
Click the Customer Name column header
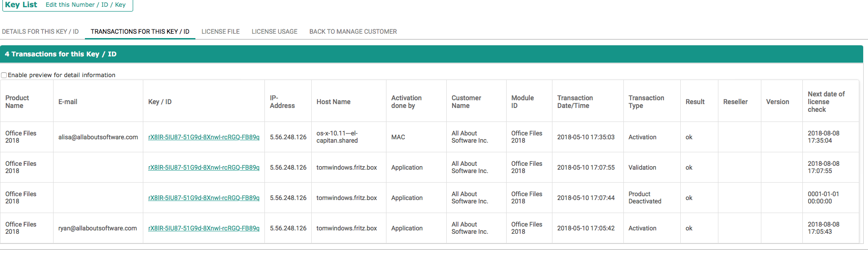click(x=466, y=102)
